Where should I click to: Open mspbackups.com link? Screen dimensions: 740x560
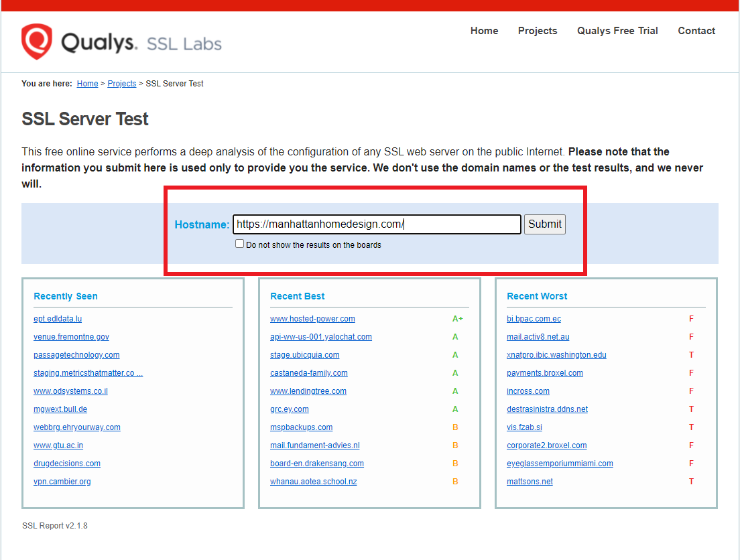pos(301,427)
